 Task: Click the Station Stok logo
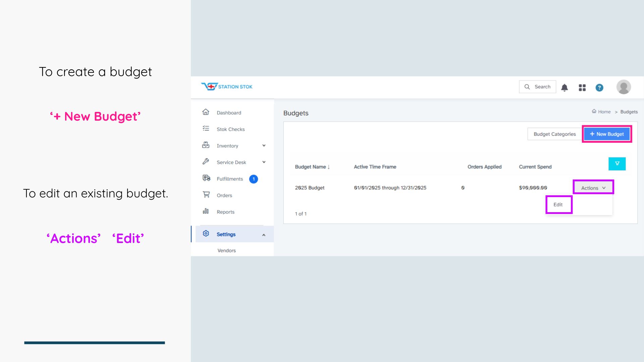tap(227, 86)
